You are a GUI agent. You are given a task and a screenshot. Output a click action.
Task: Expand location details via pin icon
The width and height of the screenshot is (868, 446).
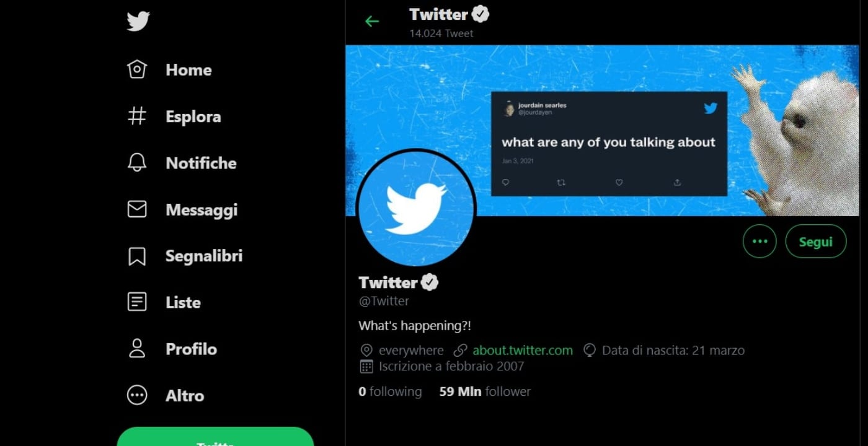click(x=366, y=350)
